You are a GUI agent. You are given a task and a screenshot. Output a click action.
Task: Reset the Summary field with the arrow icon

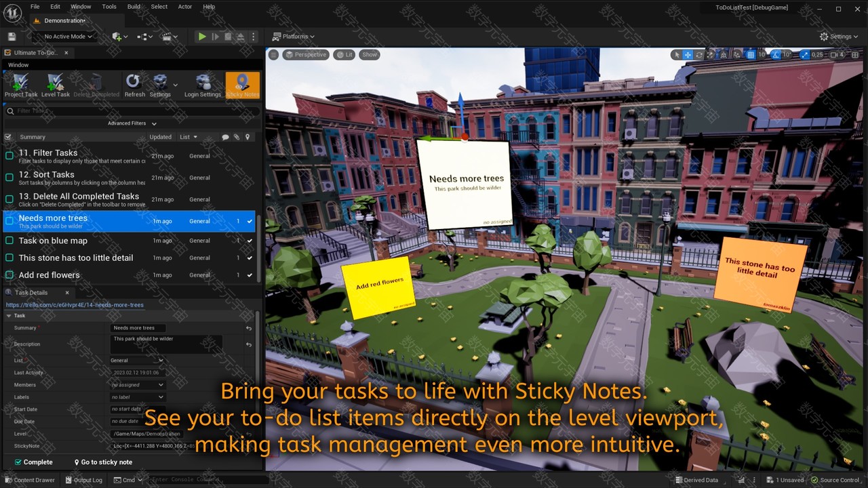point(249,328)
